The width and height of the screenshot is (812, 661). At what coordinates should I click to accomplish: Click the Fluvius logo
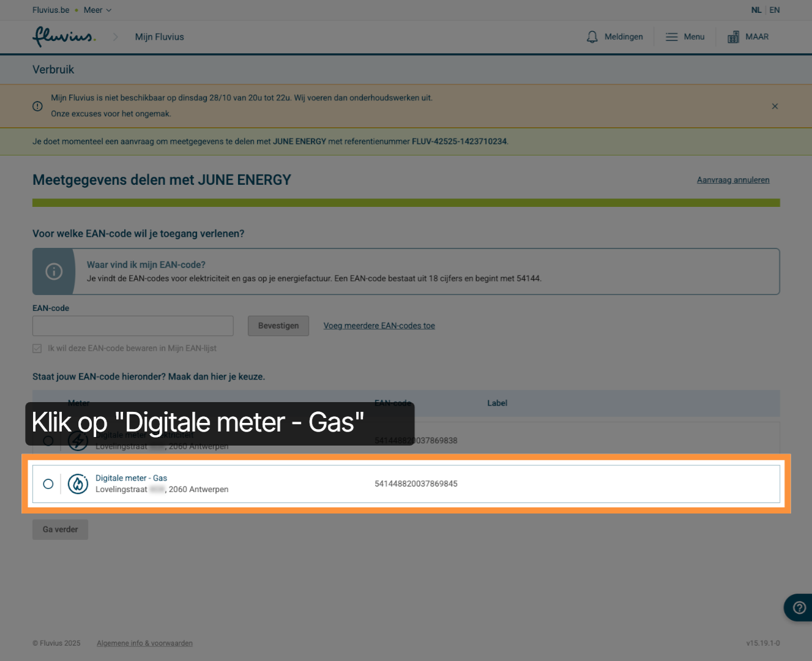[64, 37]
